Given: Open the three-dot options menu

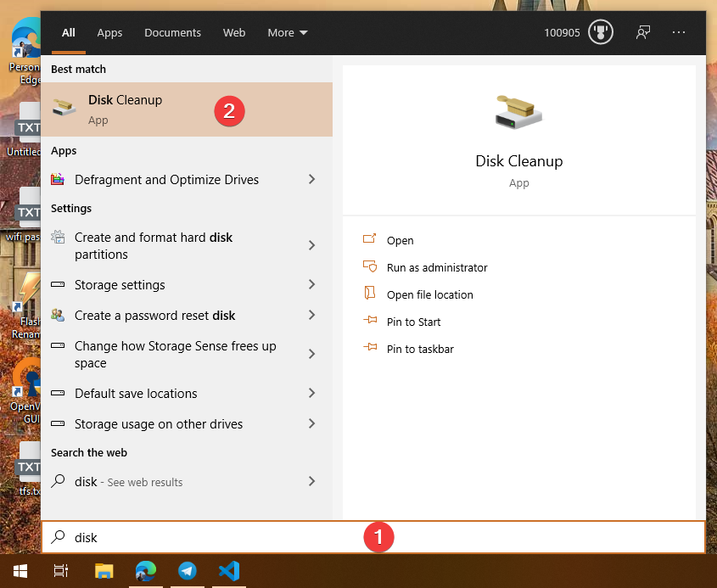Looking at the screenshot, I should tap(679, 32).
